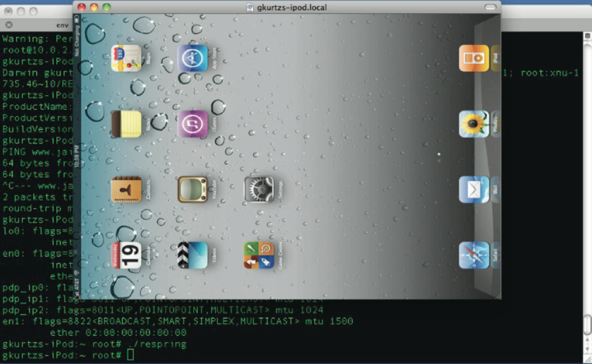Tap the orange iPod icon in the dock
The width and height of the screenshot is (592, 364).
tap(474, 58)
